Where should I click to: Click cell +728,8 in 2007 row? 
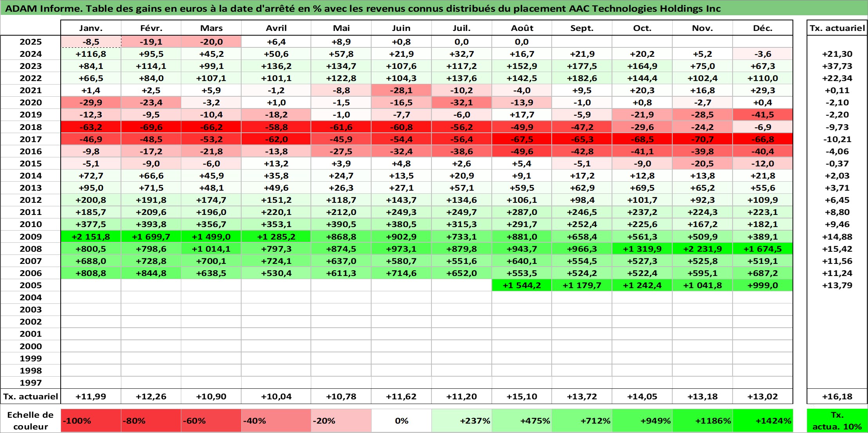pos(151,261)
